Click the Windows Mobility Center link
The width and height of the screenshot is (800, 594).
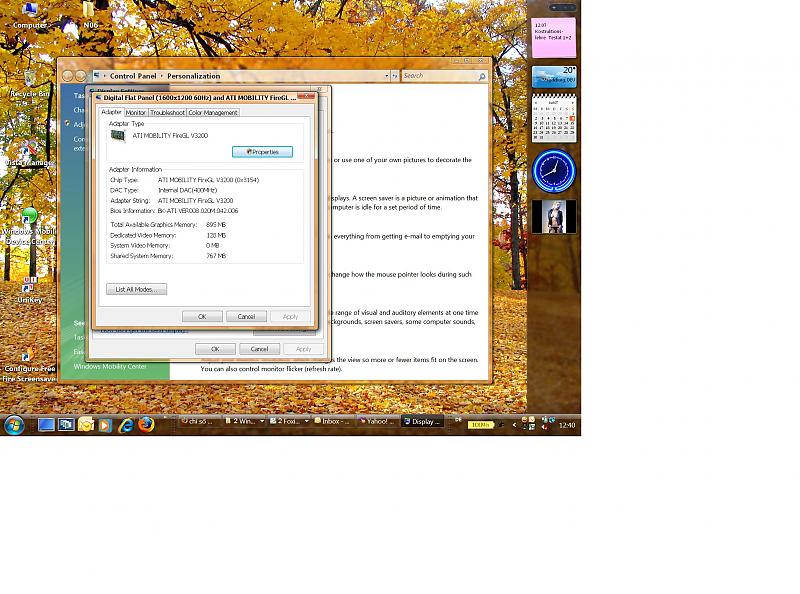110,366
